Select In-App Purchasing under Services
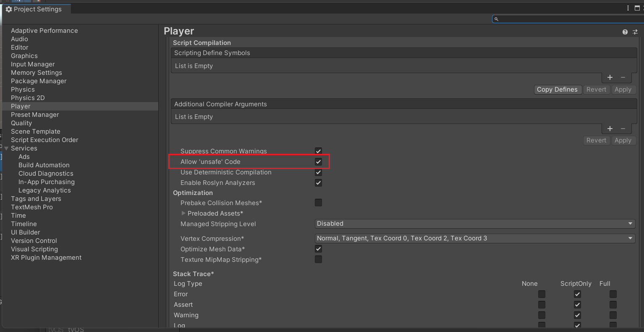The width and height of the screenshot is (644, 332). click(x=46, y=182)
